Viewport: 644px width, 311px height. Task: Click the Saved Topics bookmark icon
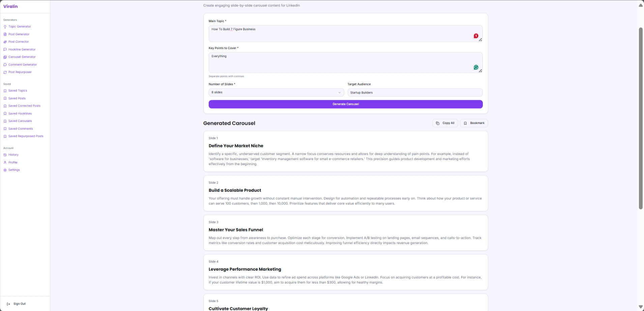[5, 91]
